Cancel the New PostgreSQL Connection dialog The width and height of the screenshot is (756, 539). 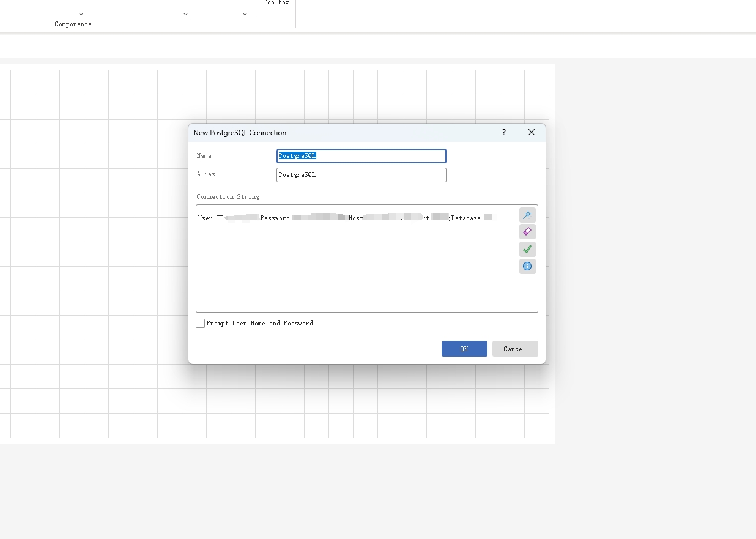[515, 349]
